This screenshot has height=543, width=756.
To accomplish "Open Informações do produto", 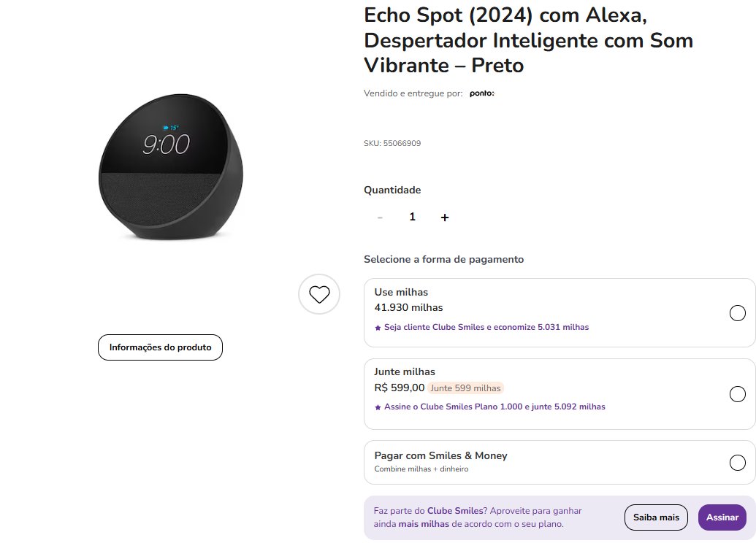I will [160, 347].
